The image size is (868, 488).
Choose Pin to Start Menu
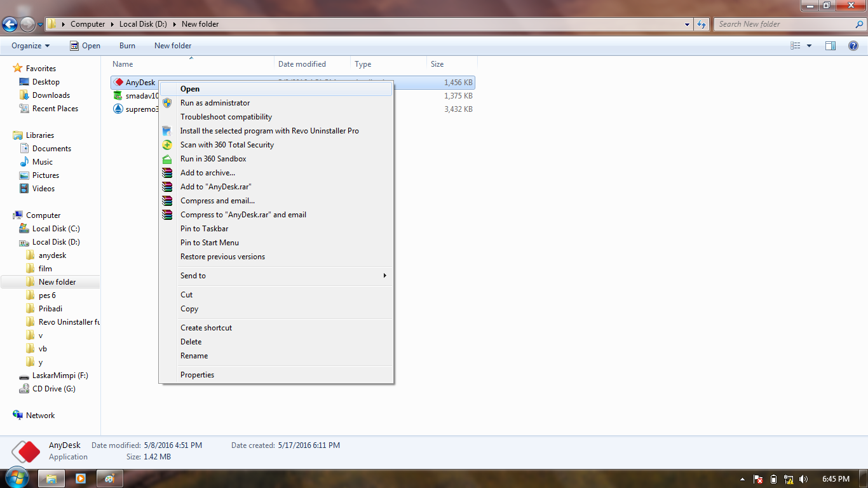click(x=276, y=243)
